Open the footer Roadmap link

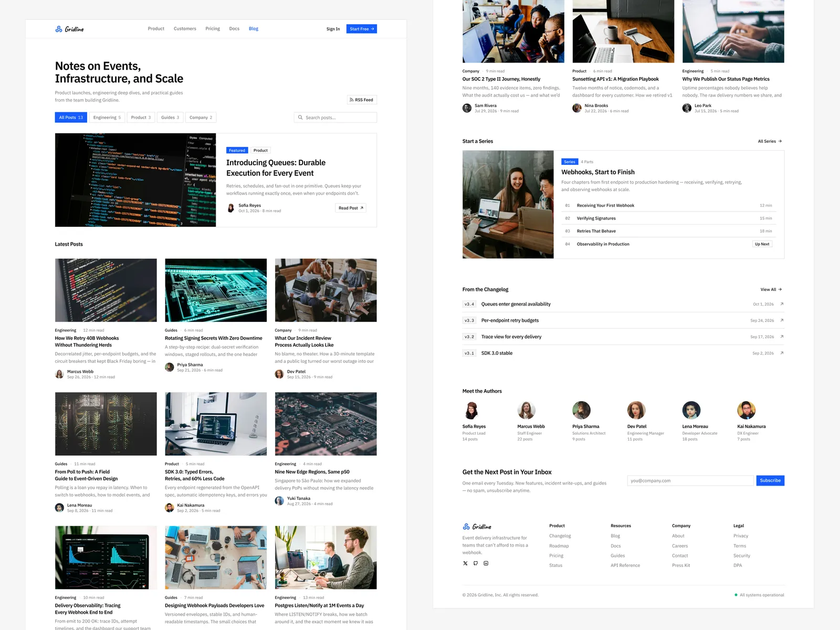pos(559,546)
